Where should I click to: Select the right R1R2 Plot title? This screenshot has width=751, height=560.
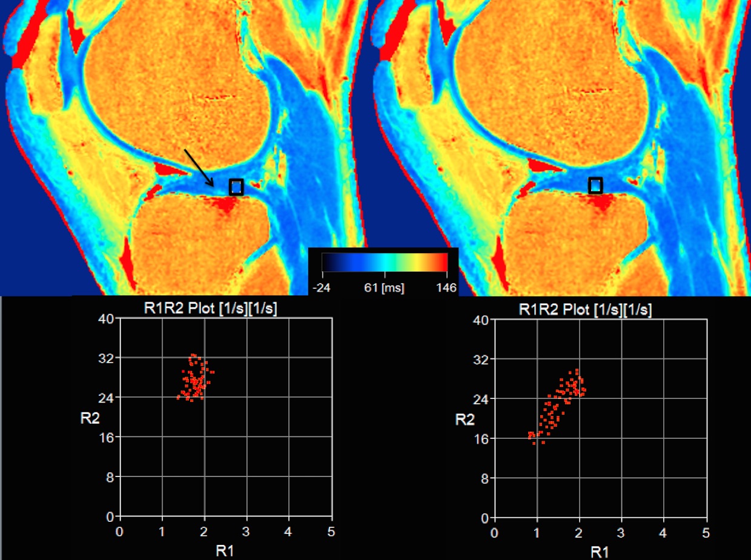(586, 310)
